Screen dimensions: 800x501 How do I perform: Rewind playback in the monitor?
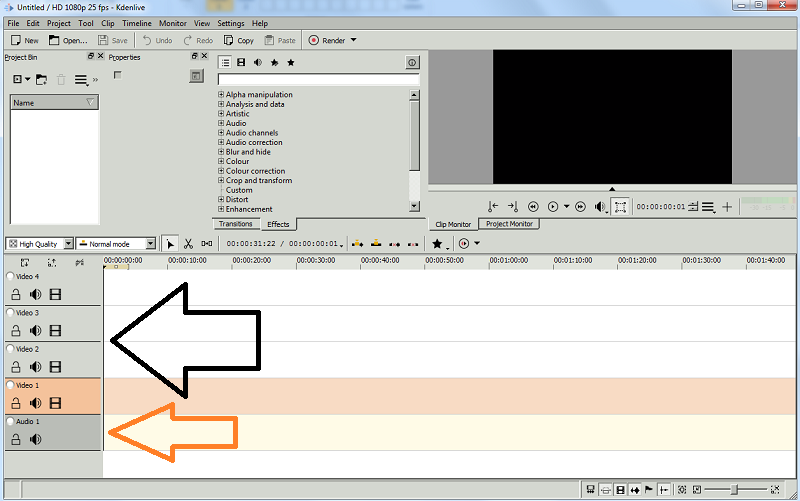point(533,207)
